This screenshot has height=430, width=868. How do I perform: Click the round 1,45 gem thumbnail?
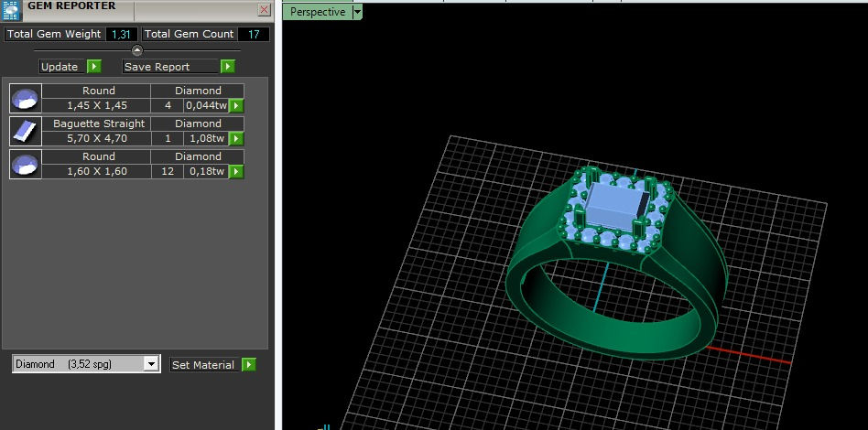click(x=26, y=99)
